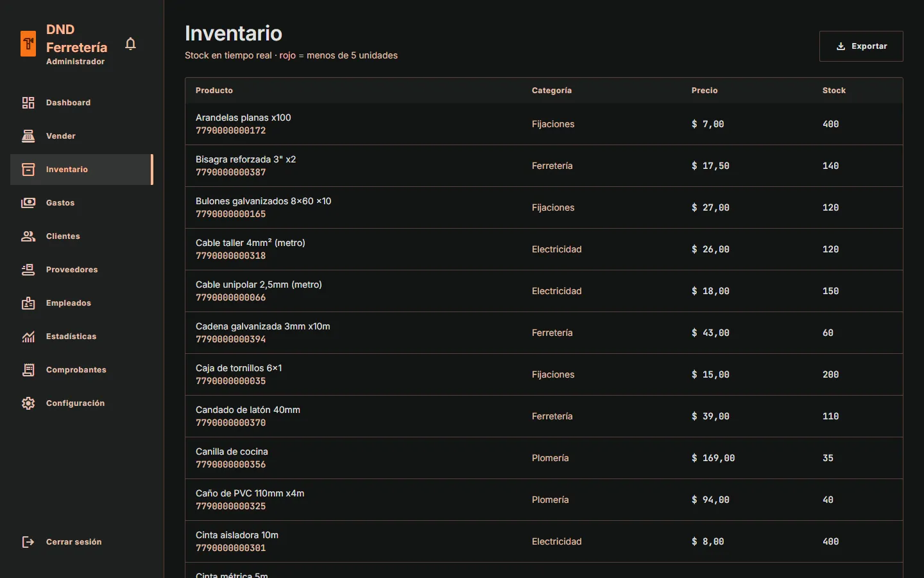Open Clientes page link
This screenshot has width=924, height=578.
(81, 236)
